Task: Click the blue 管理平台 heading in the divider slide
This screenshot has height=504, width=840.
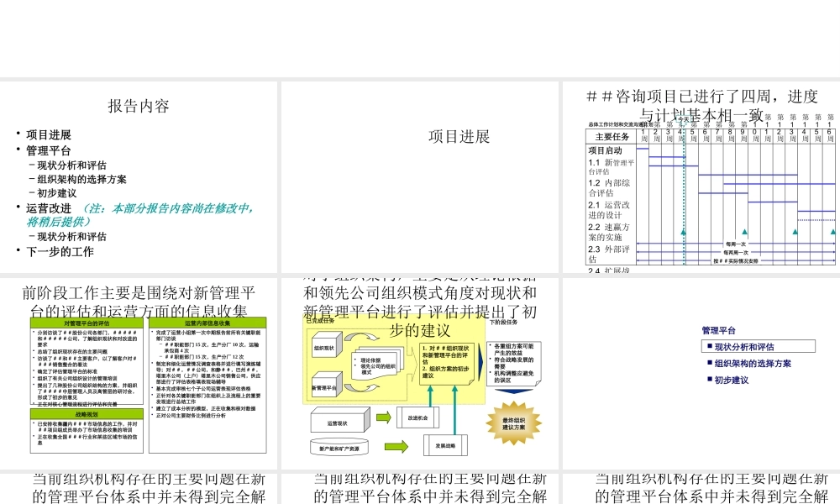Action: (718, 330)
